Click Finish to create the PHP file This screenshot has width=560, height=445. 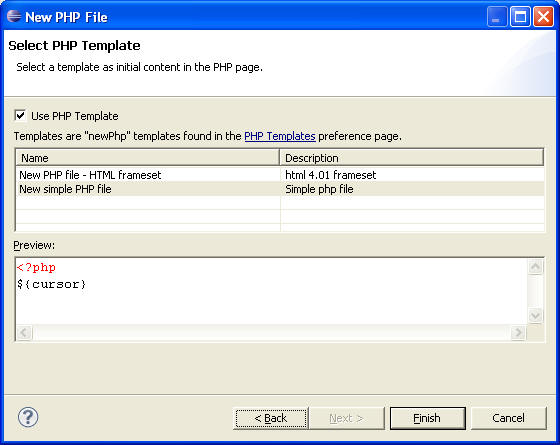coord(428,418)
